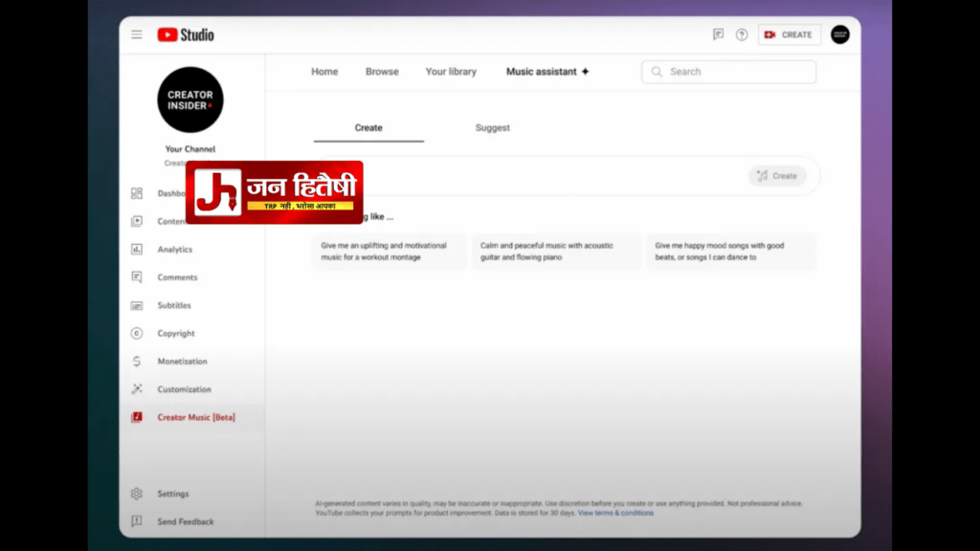Click the Creator Music sidebar icon
The image size is (980, 551).
point(137,417)
